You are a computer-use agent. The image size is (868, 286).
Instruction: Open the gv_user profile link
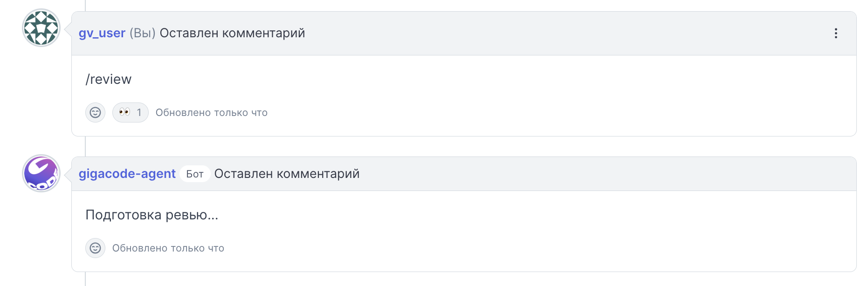pos(102,33)
